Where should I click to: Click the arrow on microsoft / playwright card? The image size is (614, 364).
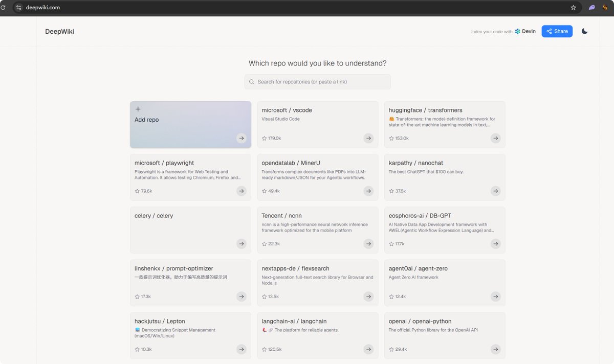coord(242,191)
